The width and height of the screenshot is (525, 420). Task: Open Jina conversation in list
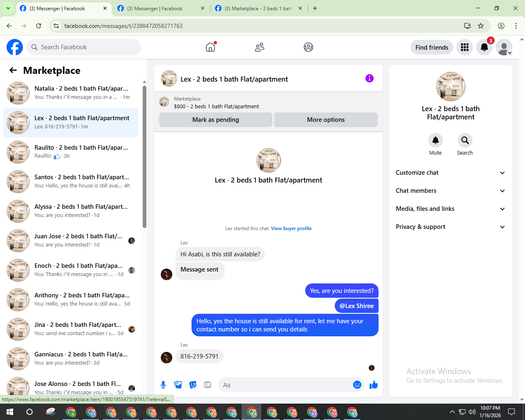point(71,329)
